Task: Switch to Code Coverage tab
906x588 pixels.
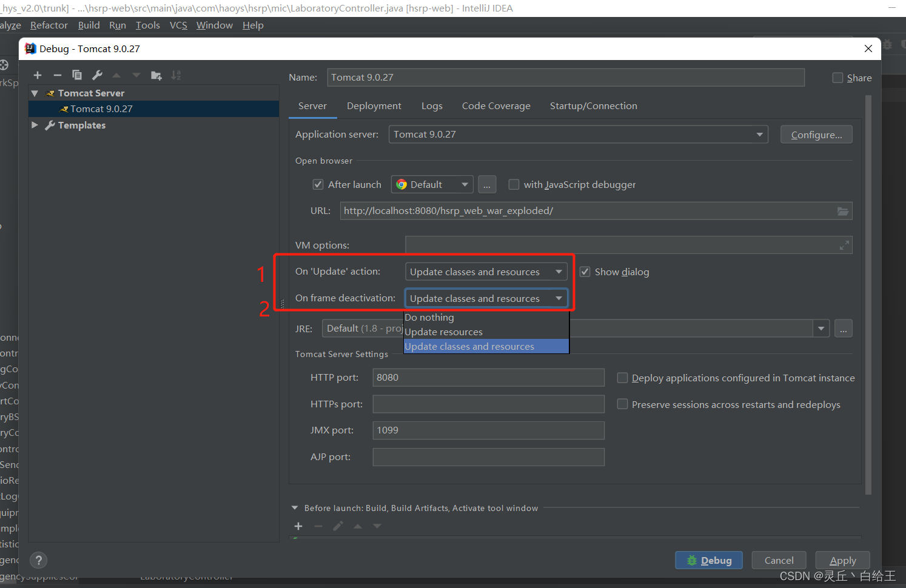Action: [x=496, y=106]
